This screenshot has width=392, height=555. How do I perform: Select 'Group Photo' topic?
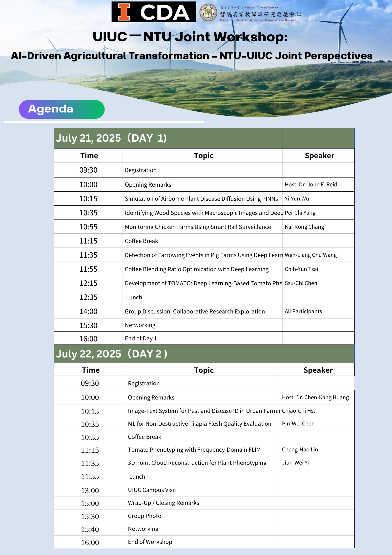pyautogui.click(x=144, y=516)
